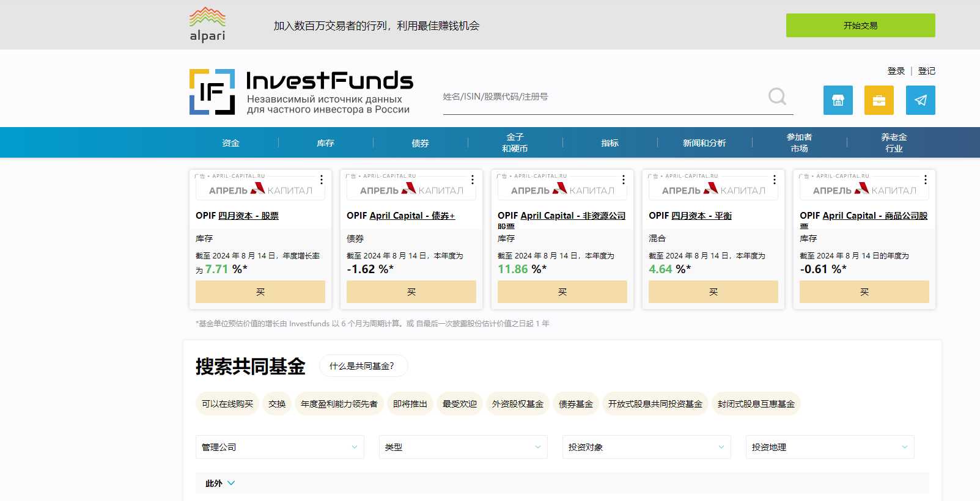The image size is (980, 501).
Task: Click the 什么是共同基金? button
Action: pyautogui.click(x=364, y=366)
